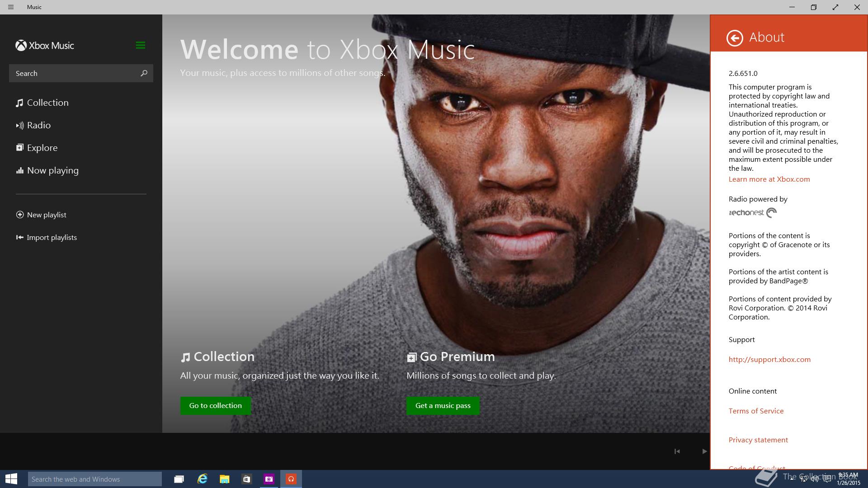Click the Echo Nest logo
Image resolution: width=868 pixels, height=488 pixels.
752,212
